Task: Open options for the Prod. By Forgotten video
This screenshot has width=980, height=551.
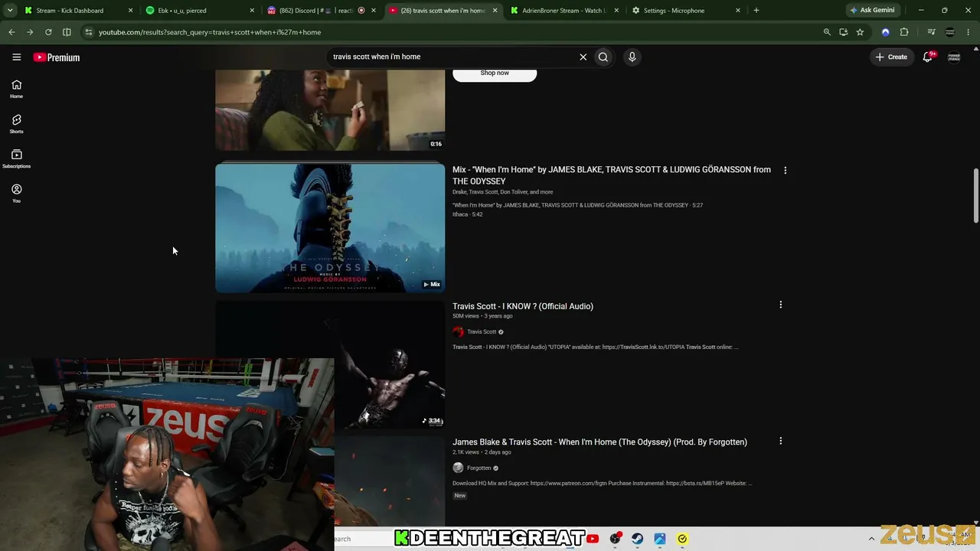Action: (x=780, y=442)
